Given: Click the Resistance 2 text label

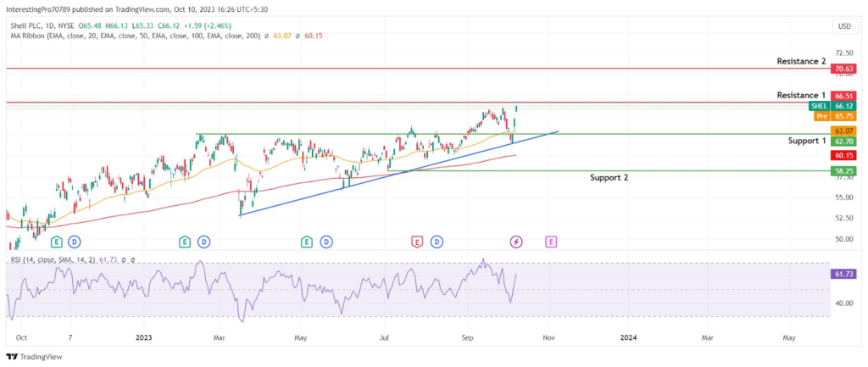Looking at the screenshot, I should coord(801,61).
